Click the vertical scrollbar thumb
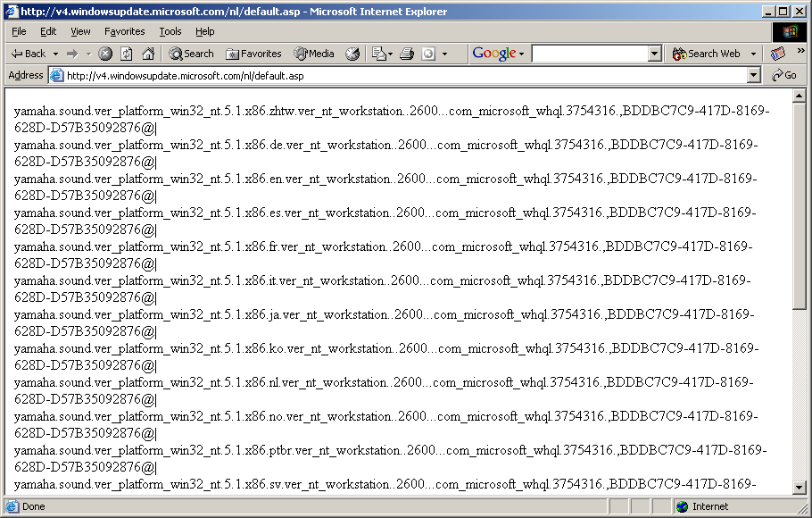 (x=799, y=206)
